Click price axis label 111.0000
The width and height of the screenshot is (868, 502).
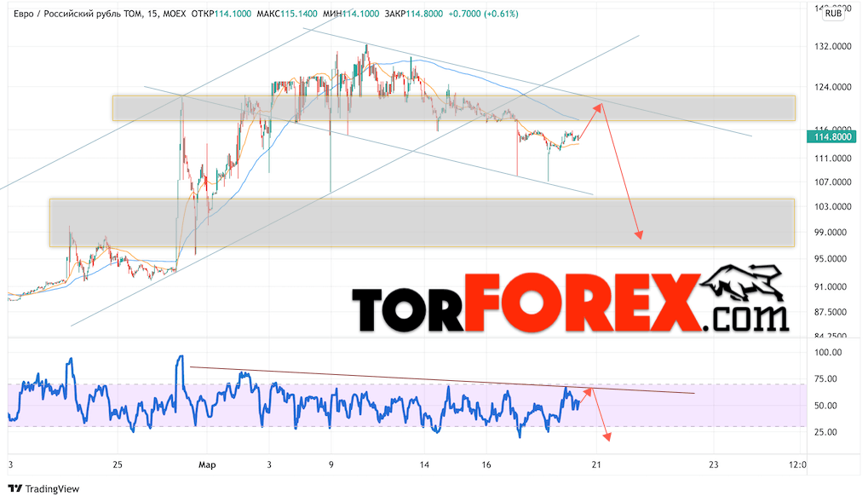832,159
